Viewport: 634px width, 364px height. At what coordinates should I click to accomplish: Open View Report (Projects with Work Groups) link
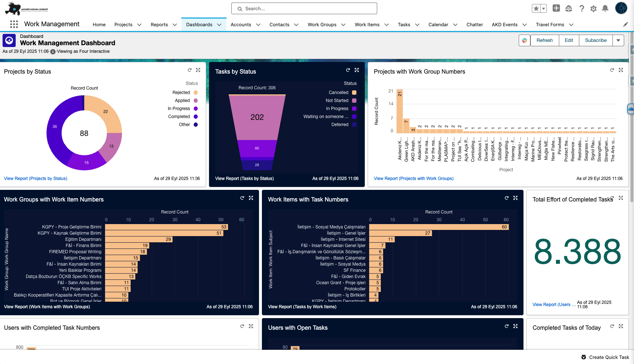[x=414, y=179]
